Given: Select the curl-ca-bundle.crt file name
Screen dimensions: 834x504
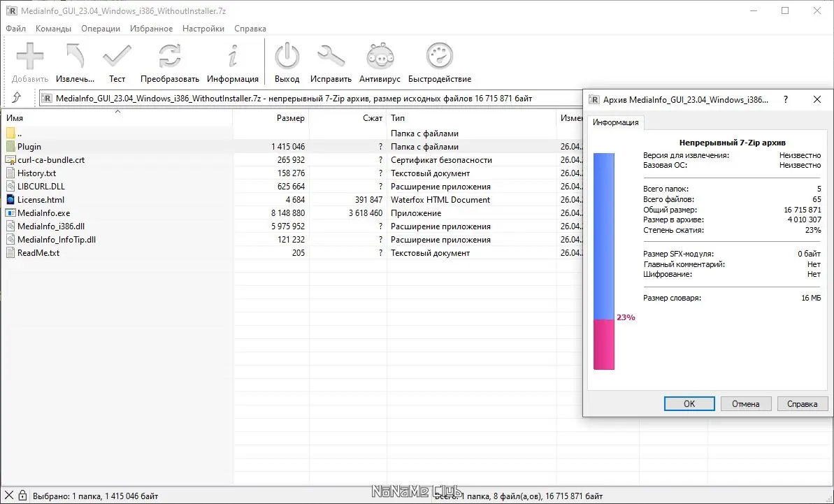Looking at the screenshot, I should [51, 159].
